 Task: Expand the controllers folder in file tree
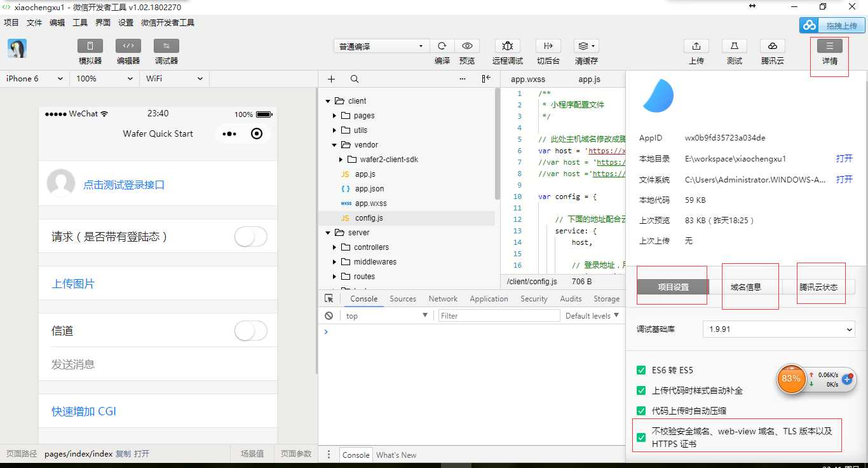(335, 247)
